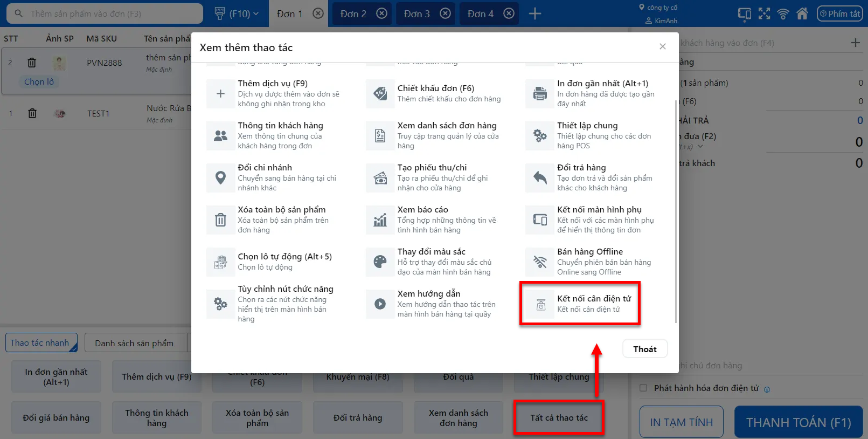
Task: Click the Thông tin khách hàng quick button
Action: 157,417
